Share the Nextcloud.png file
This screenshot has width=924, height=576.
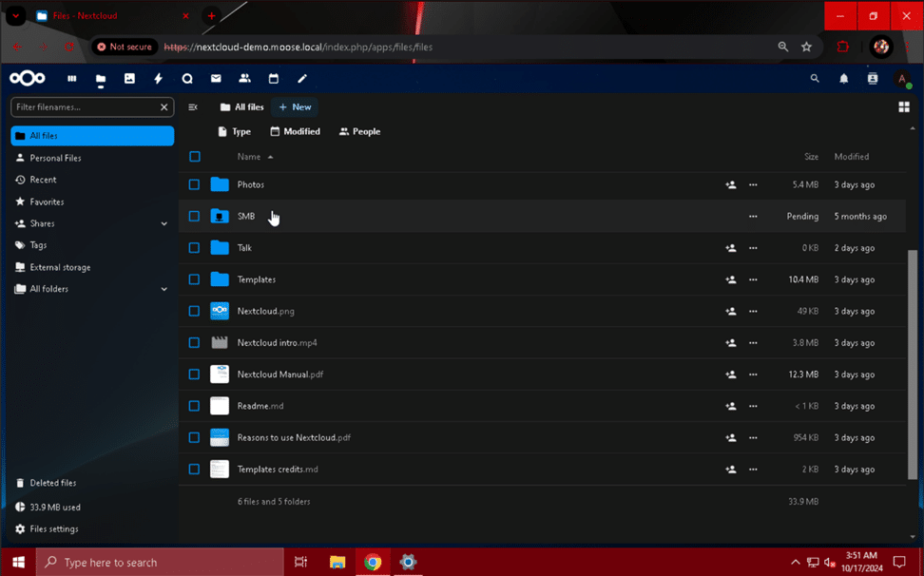tap(731, 311)
